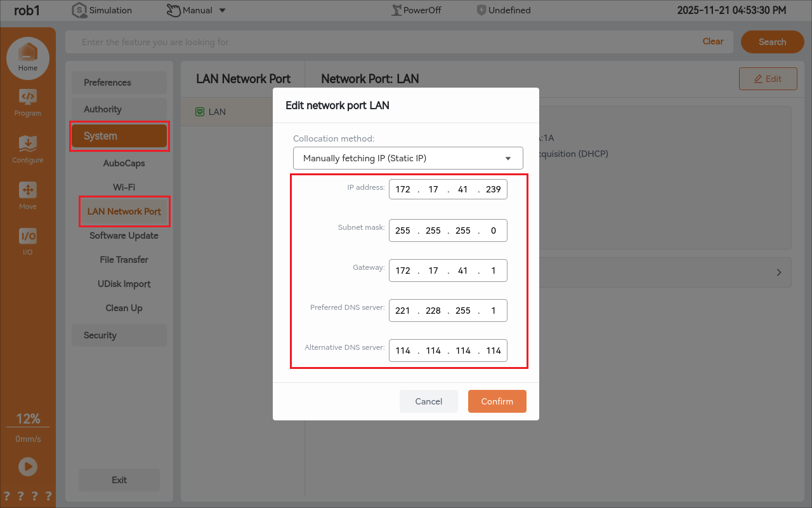
Task: Click the first octet of Gateway field
Action: pos(403,271)
